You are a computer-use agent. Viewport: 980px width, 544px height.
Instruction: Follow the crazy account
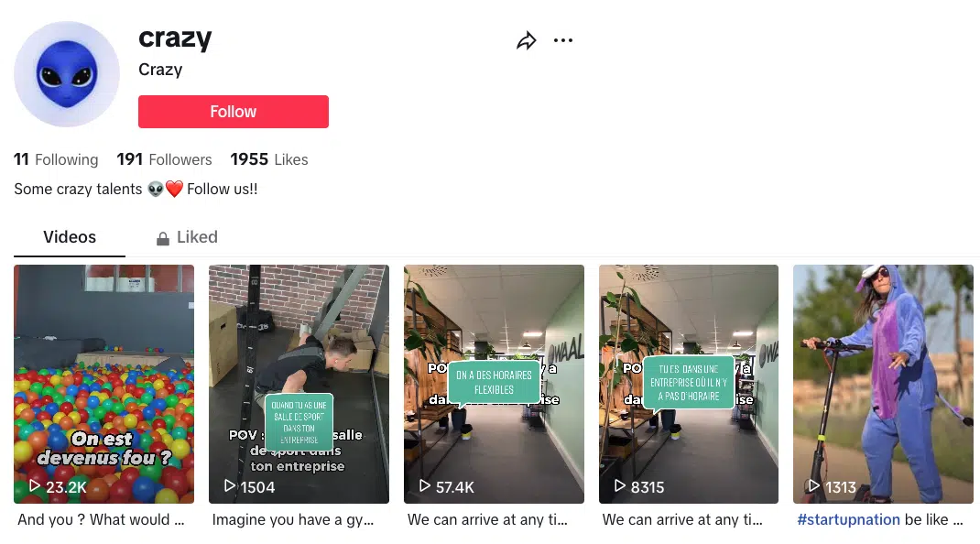234,112
